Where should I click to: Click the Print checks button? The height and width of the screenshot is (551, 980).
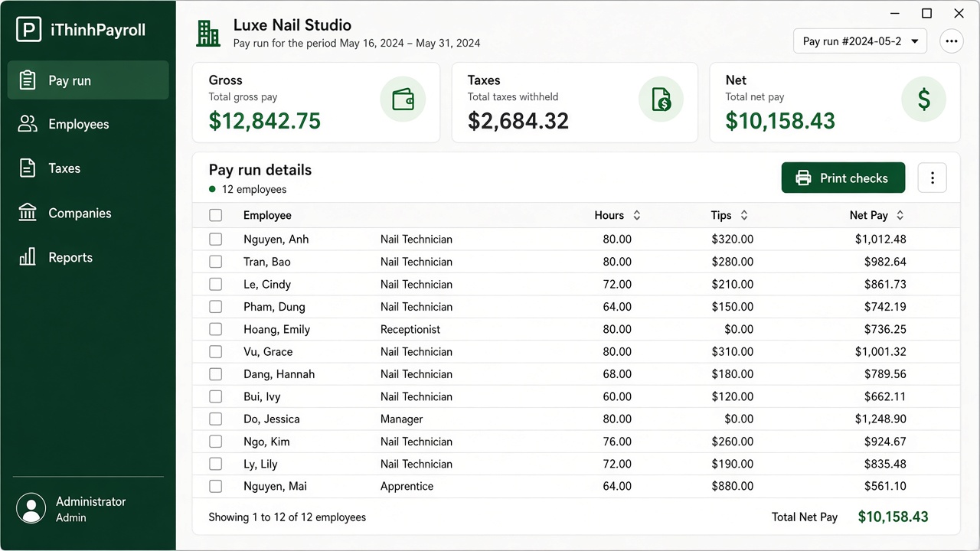click(843, 178)
